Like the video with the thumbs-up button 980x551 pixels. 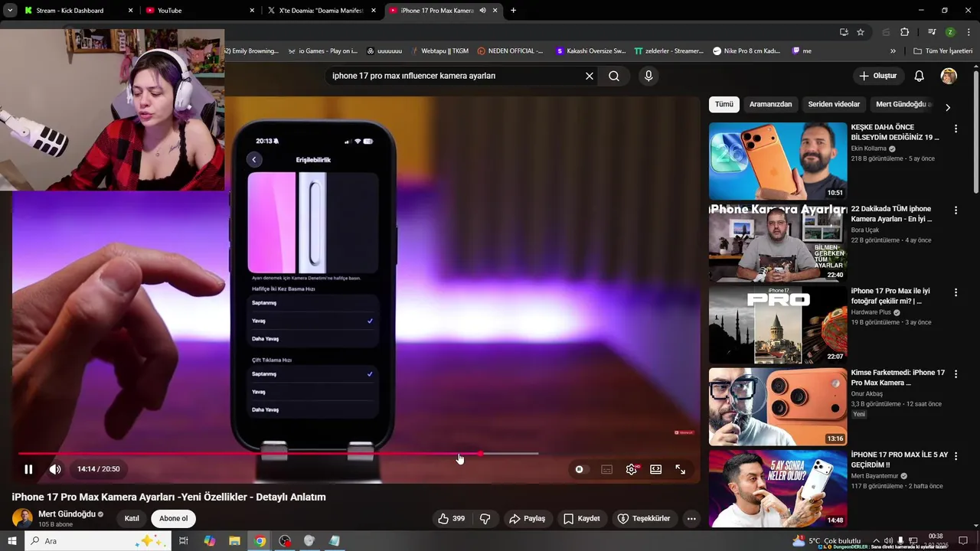click(x=451, y=519)
